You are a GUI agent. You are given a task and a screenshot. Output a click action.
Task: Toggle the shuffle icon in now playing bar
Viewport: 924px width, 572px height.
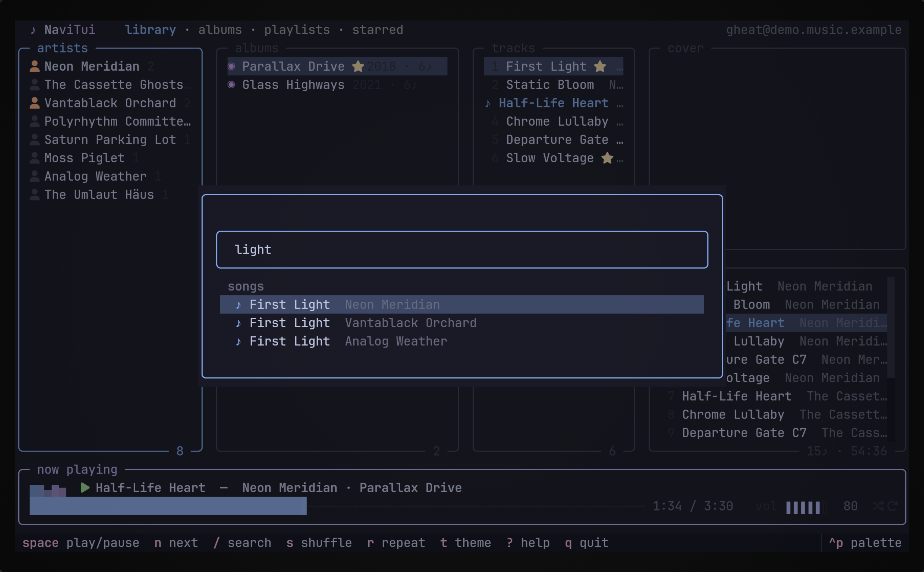(x=878, y=506)
